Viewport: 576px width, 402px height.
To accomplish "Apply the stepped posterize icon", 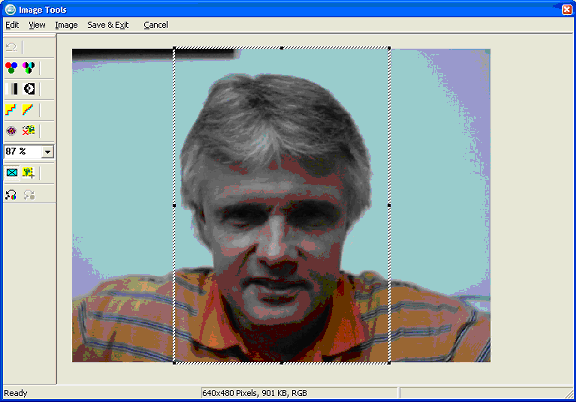I will [11, 110].
